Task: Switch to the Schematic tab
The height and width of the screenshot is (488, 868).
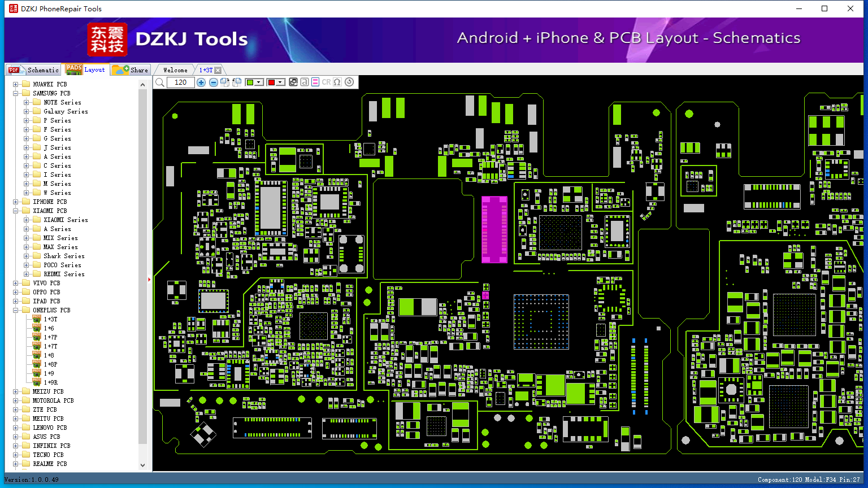Action: 34,70
